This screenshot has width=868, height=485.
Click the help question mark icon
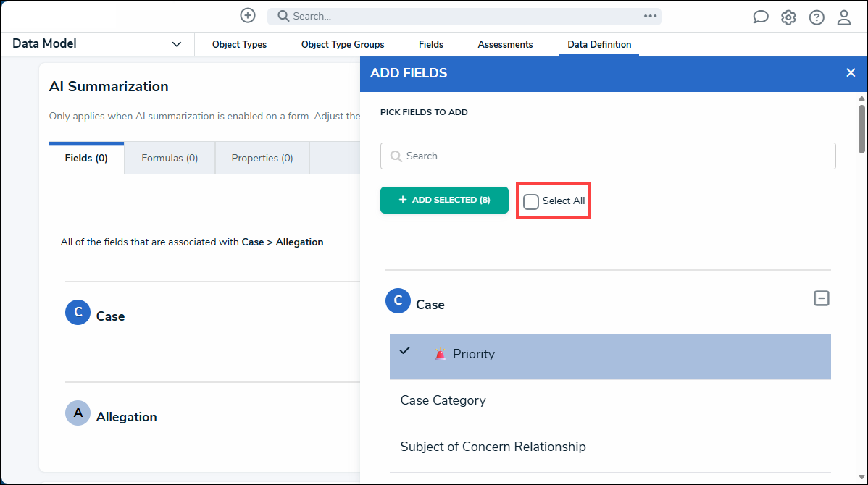point(817,17)
